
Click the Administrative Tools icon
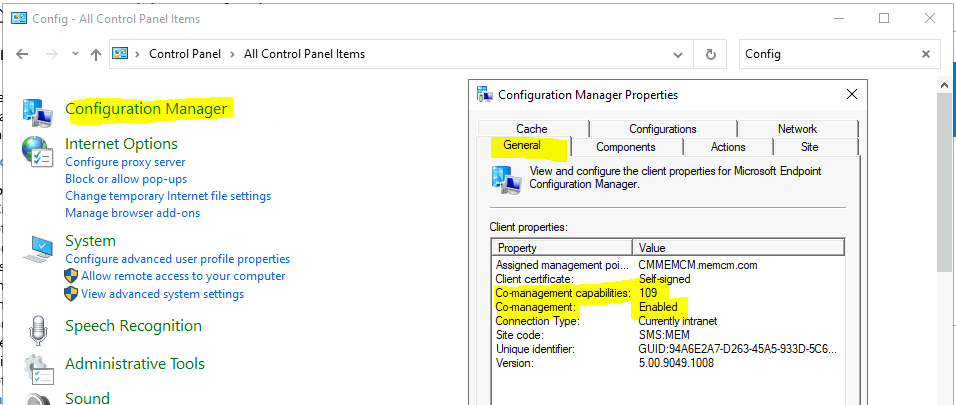pos(38,368)
